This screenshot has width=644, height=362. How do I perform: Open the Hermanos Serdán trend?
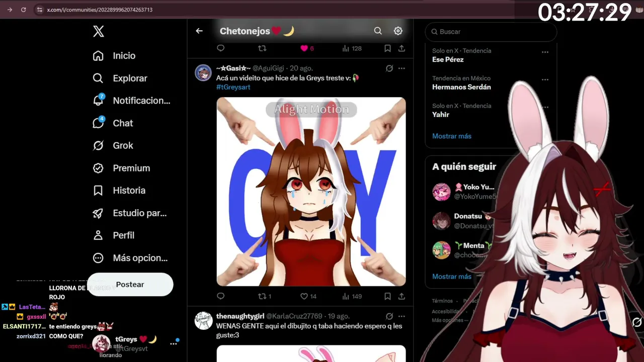[461, 87]
